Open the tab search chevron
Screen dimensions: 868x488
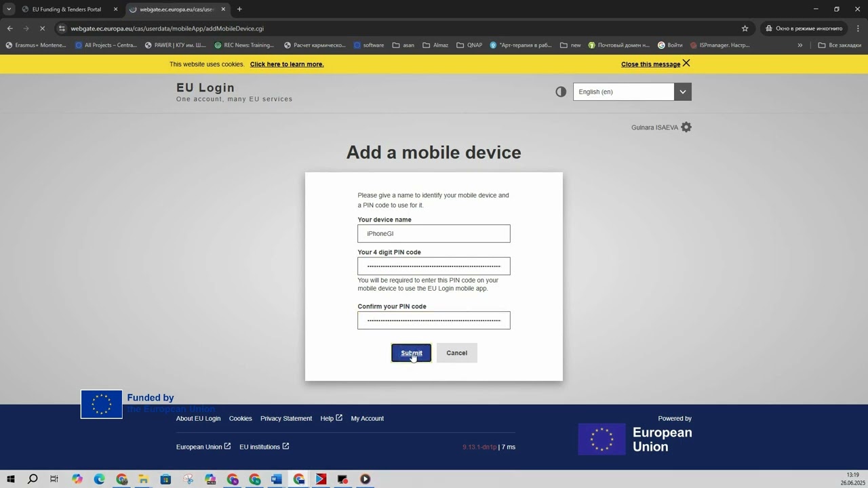[9, 9]
